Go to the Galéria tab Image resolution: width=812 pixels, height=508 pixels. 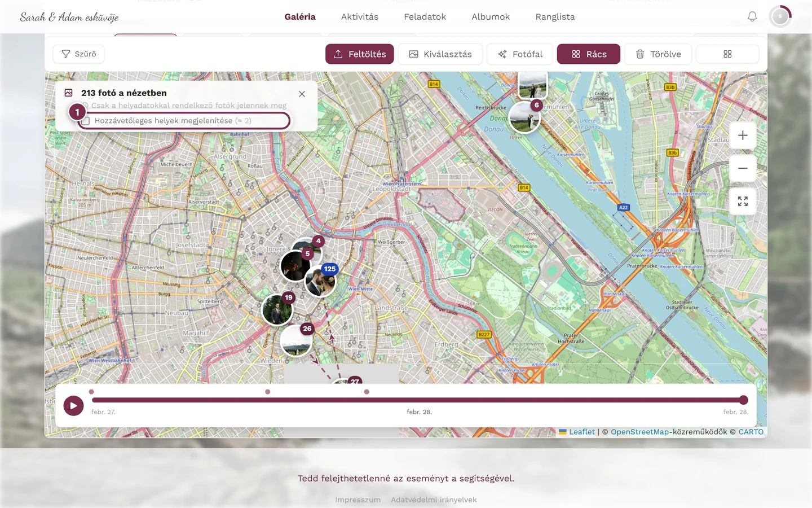tap(300, 17)
